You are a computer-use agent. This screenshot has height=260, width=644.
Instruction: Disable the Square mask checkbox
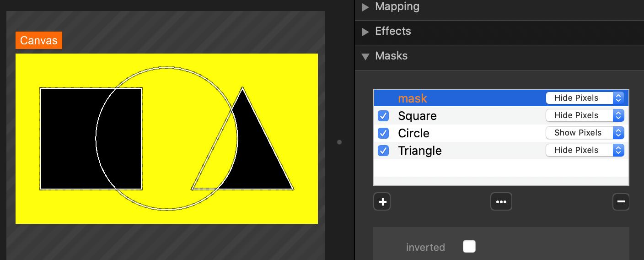point(383,116)
